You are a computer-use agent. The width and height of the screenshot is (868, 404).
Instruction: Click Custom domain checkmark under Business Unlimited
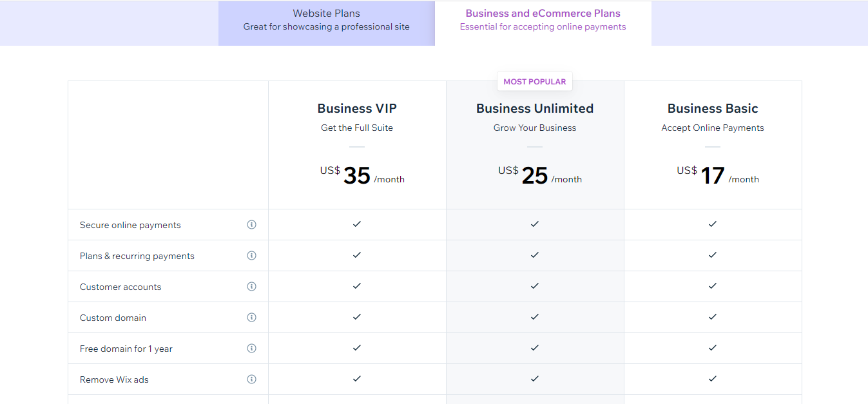535,317
